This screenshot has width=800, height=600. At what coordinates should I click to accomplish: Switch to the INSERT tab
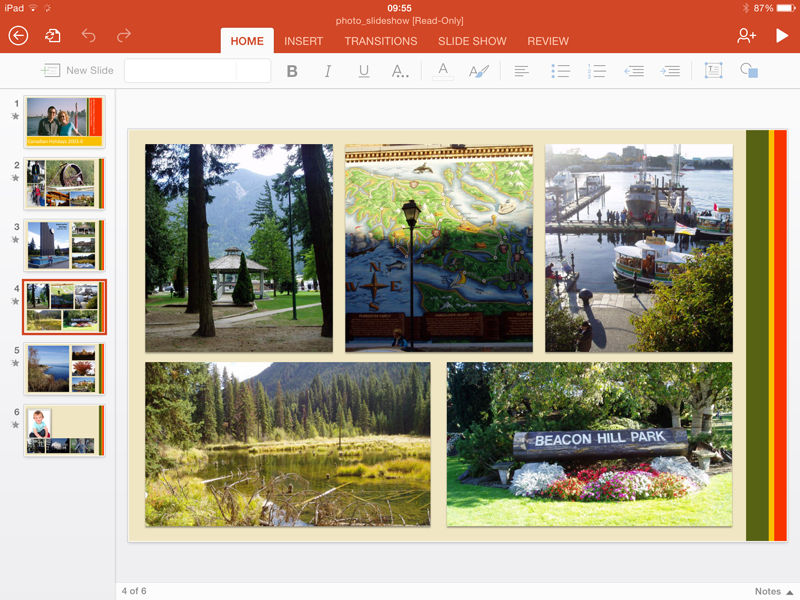pyautogui.click(x=304, y=41)
